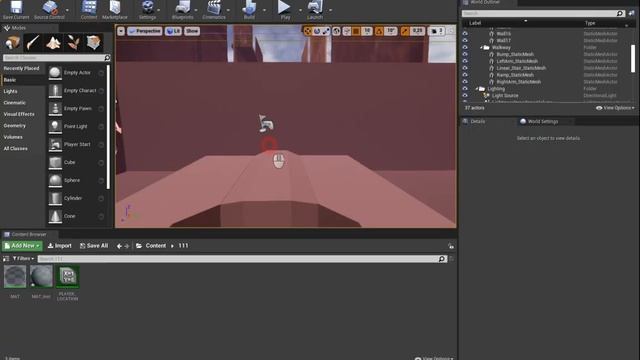
Task: Expand the Source Control dropdown arrow
Action: click(x=67, y=10)
